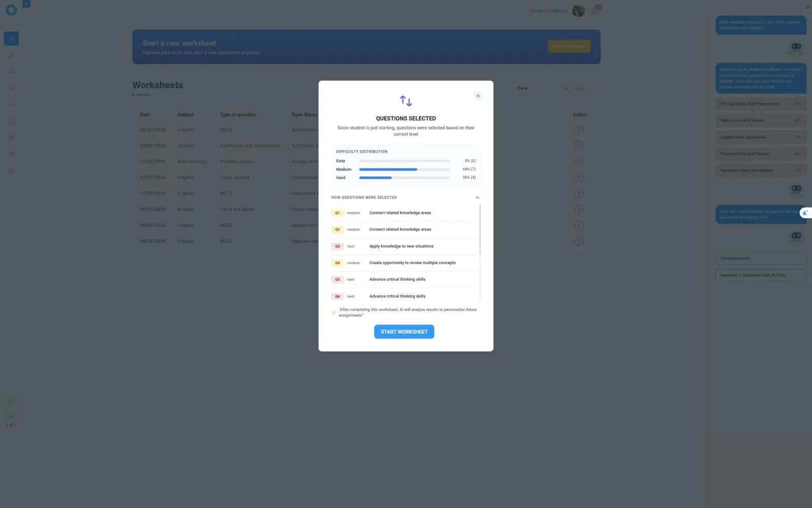Click the New Worksheet yellow button
This screenshot has height=508, width=812.
click(569, 46)
